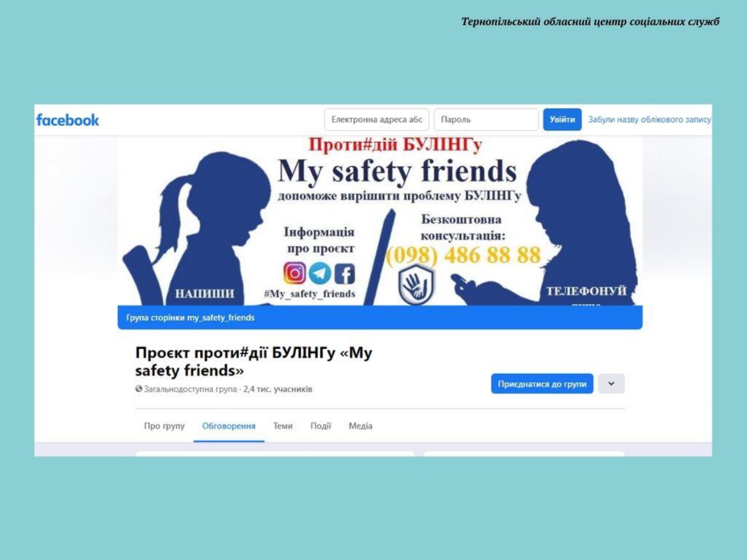The width and height of the screenshot is (747, 560).
Task: Click the Facebook logo
Action: click(67, 120)
